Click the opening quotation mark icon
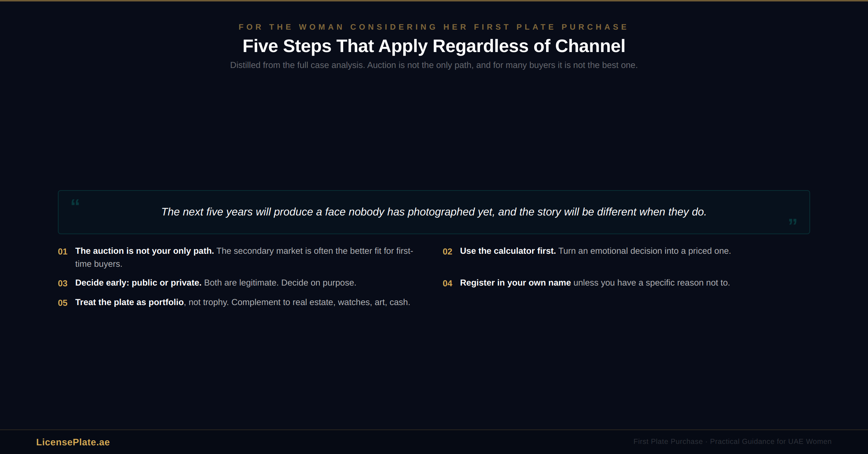This screenshot has width=868, height=454. click(x=75, y=202)
